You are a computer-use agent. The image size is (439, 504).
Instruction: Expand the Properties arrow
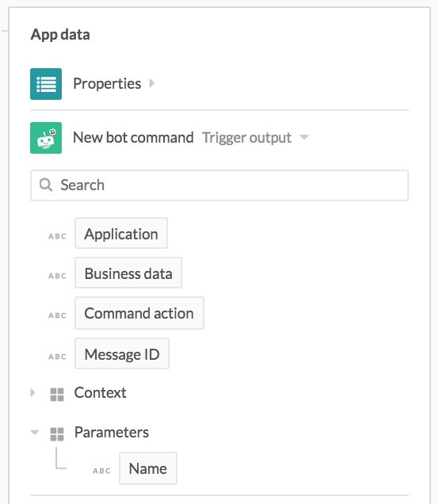[x=152, y=83]
